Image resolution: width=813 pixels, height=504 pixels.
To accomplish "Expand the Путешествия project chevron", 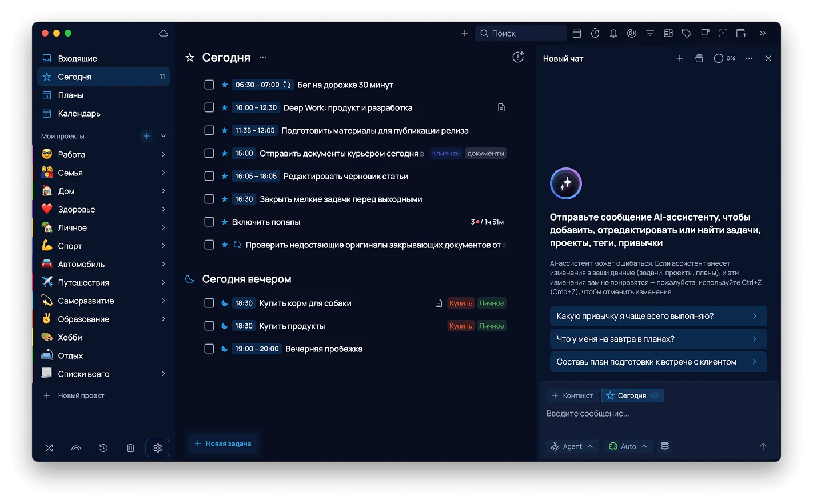I will click(x=164, y=282).
